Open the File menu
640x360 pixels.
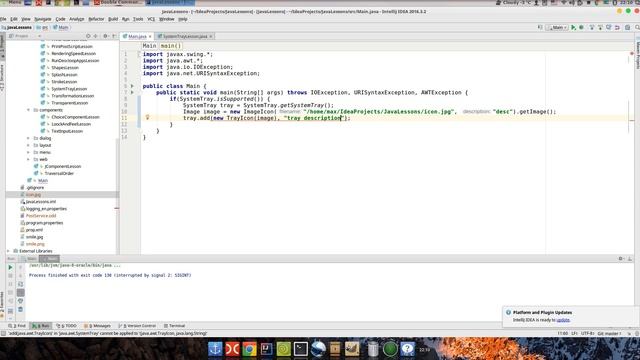coord(3,19)
